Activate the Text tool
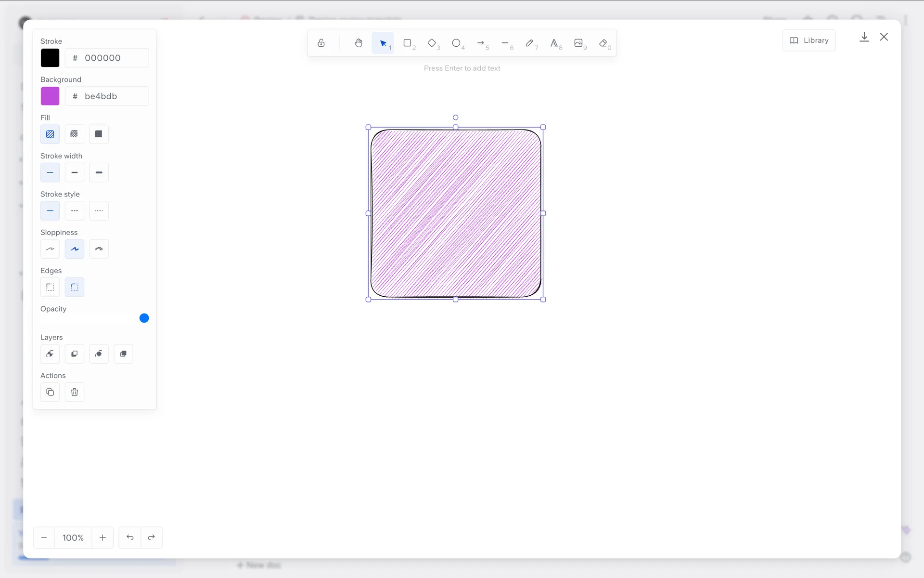 click(554, 43)
